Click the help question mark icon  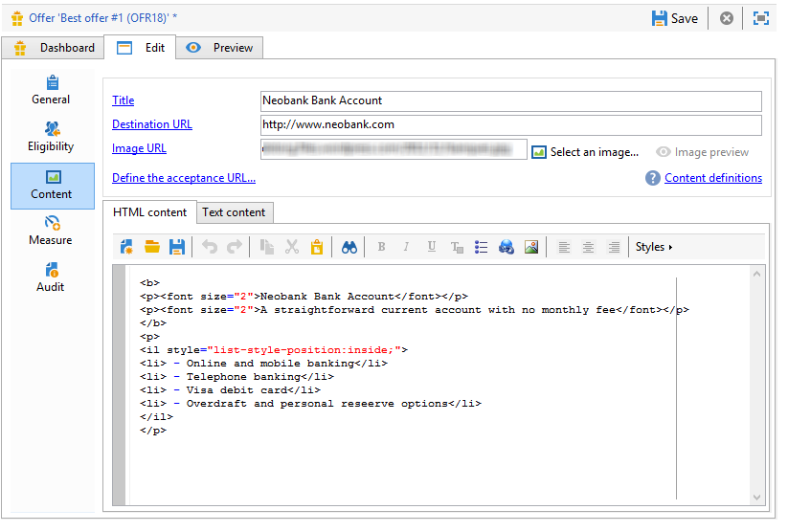coord(652,178)
